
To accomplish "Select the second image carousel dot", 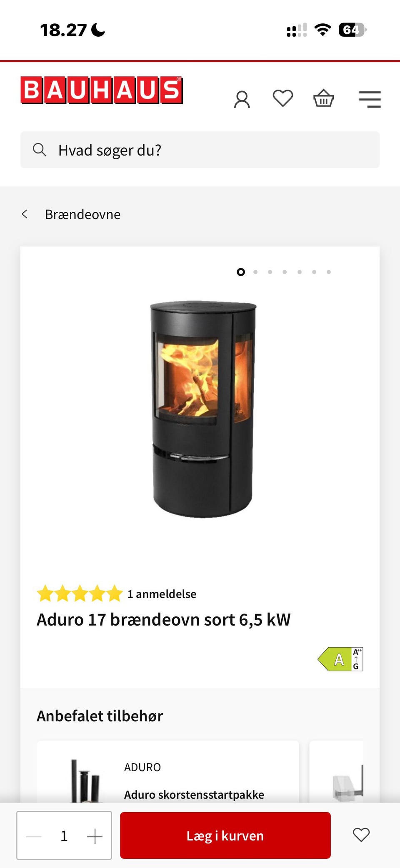I will point(255,272).
